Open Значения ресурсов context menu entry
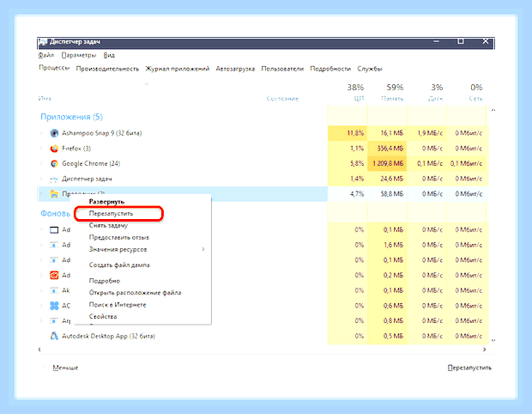532x414 pixels. pos(118,249)
